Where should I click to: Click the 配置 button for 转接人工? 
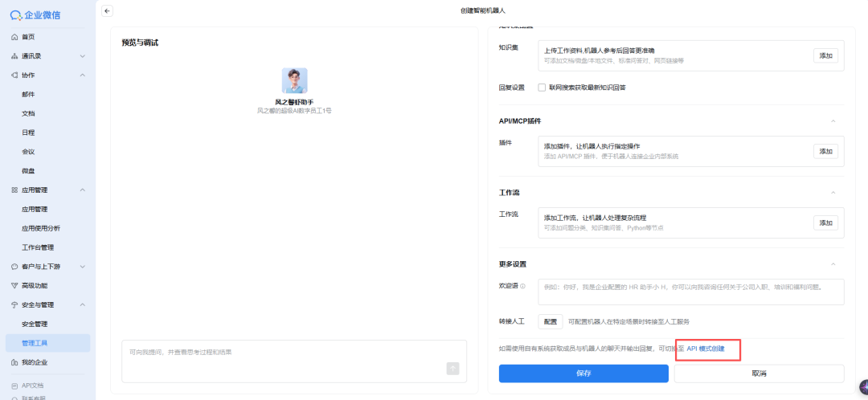pyautogui.click(x=551, y=321)
